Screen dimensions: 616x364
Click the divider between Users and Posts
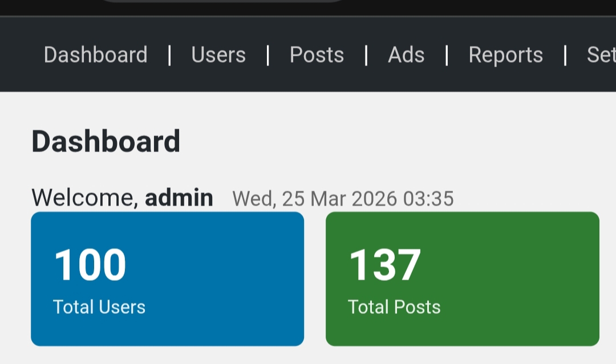[x=268, y=56]
